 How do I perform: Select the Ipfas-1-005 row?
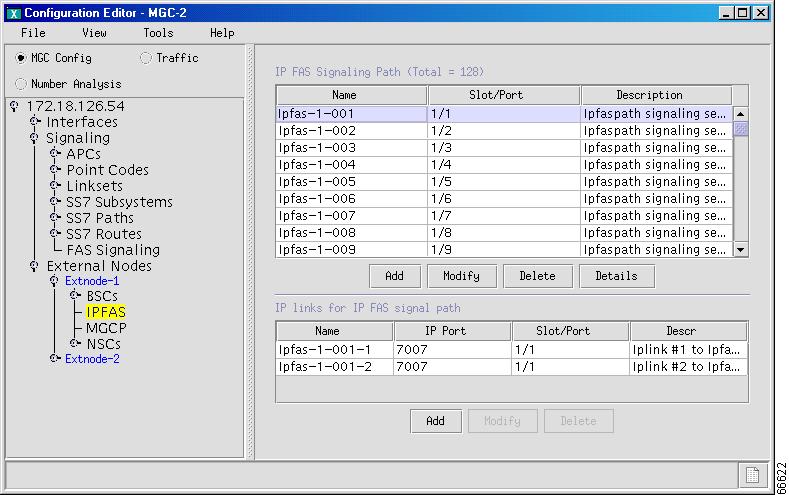click(351, 182)
